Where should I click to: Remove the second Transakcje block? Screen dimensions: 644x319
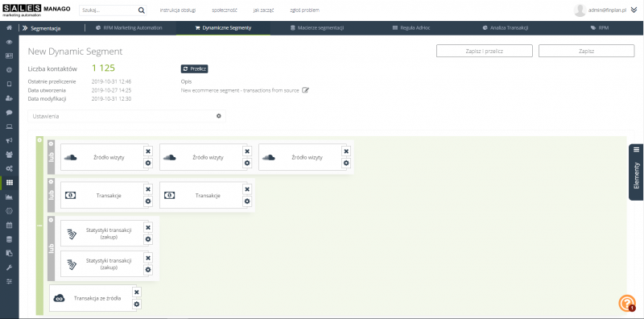pos(247,189)
